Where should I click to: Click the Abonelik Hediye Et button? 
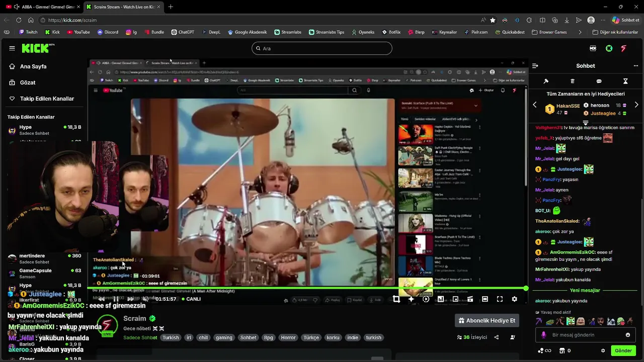tap(487, 320)
